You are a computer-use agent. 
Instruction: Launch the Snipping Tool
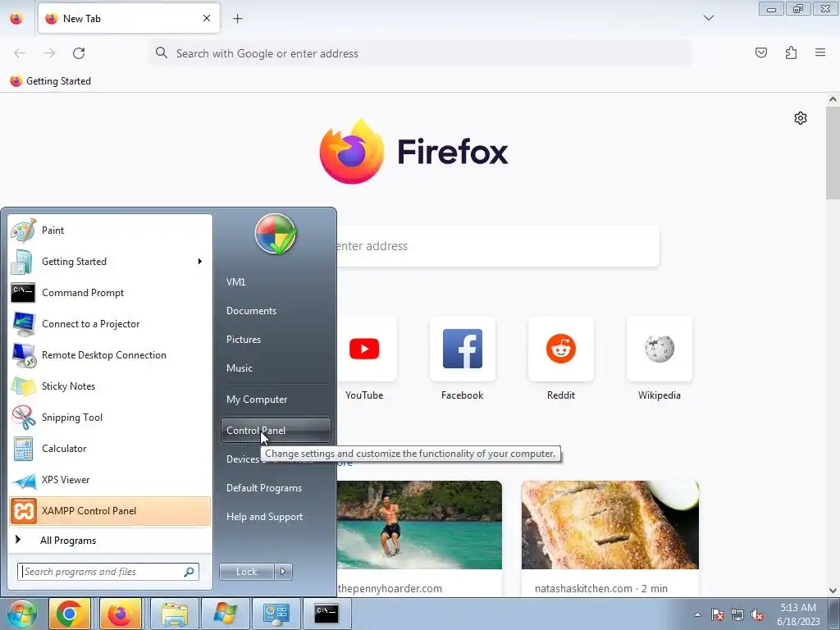110,418
